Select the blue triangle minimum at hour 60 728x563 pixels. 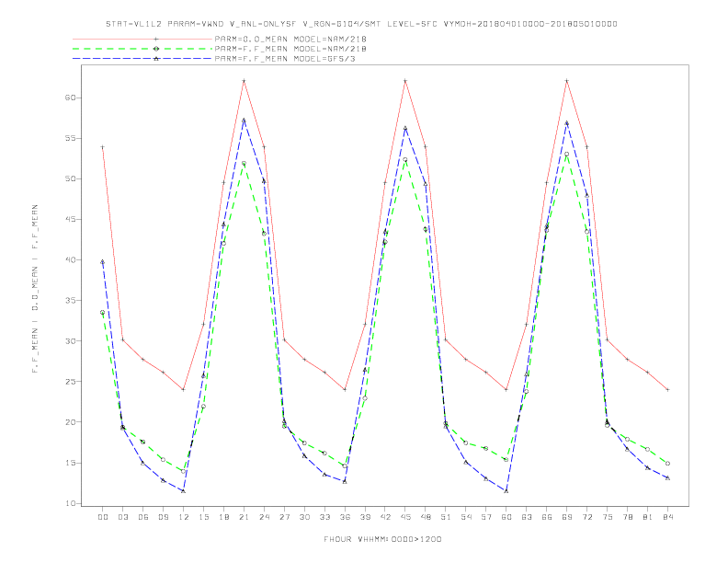pos(506,491)
